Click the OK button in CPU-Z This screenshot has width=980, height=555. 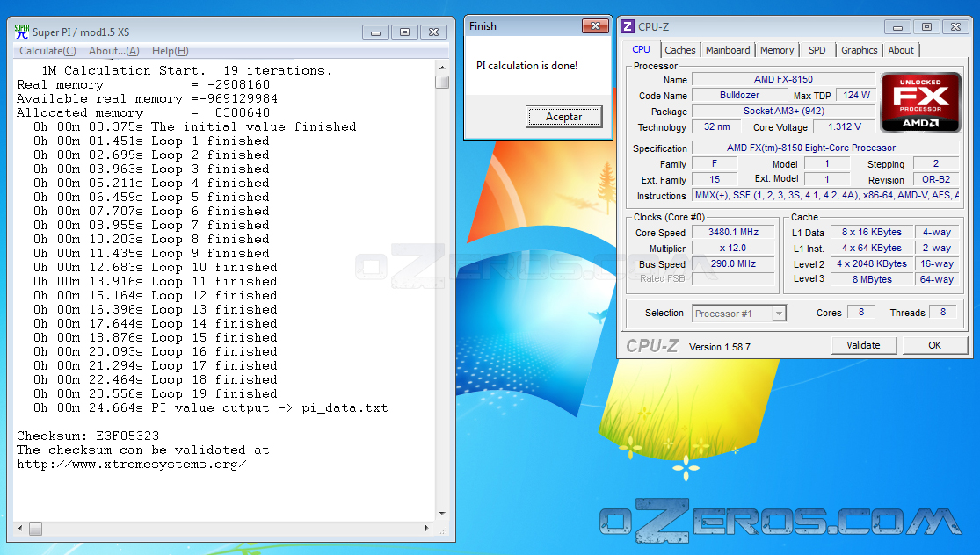click(x=934, y=345)
